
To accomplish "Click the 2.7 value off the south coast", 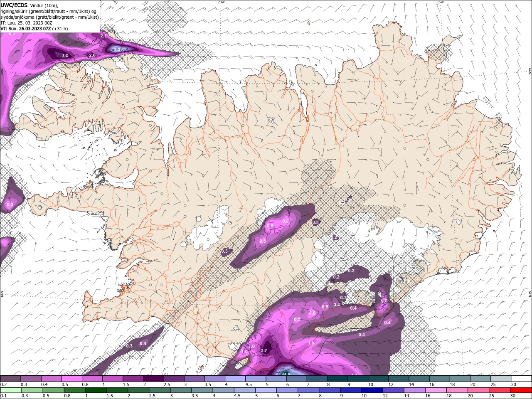I will point(264,350).
